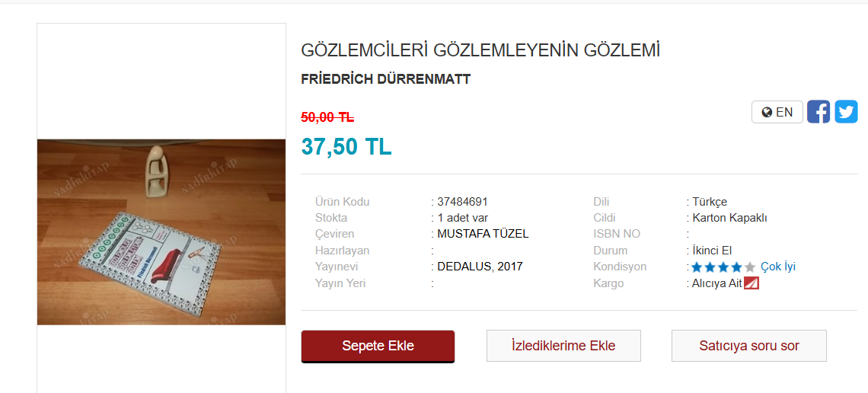The width and height of the screenshot is (868, 393).
Task: Enlarge the book cover photo
Action: click(x=161, y=232)
